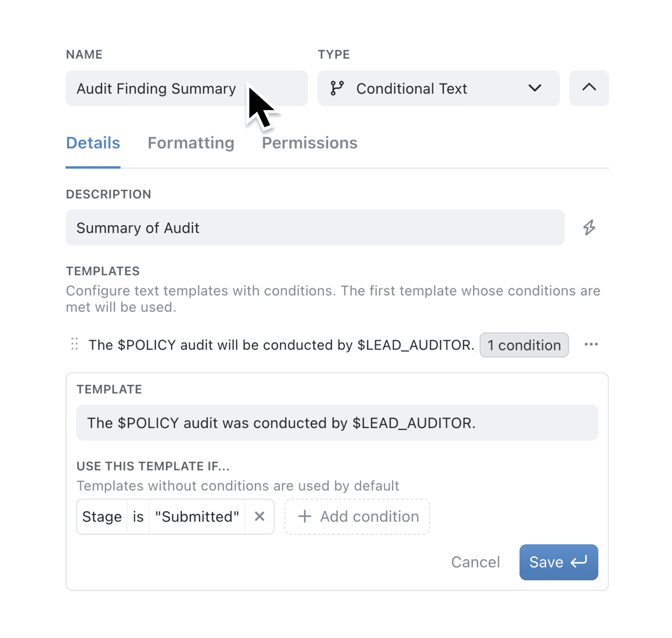The image size is (672, 638).
Task: Switch to the Formatting tab
Action: 191,143
